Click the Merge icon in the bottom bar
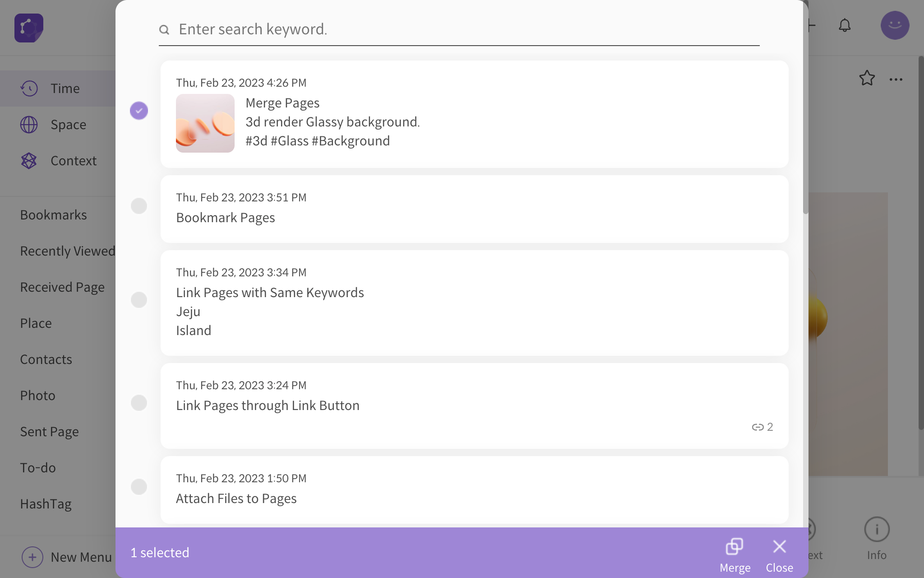Image resolution: width=924 pixels, height=578 pixels. (735, 547)
